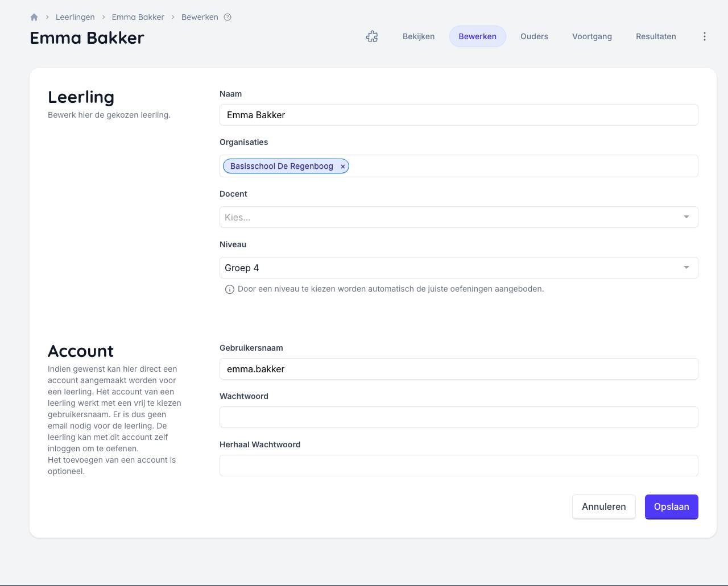The height and width of the screenshot is (586, 728).
Task: Click the puzzle piece icon
Action: [x=372, y=36]
